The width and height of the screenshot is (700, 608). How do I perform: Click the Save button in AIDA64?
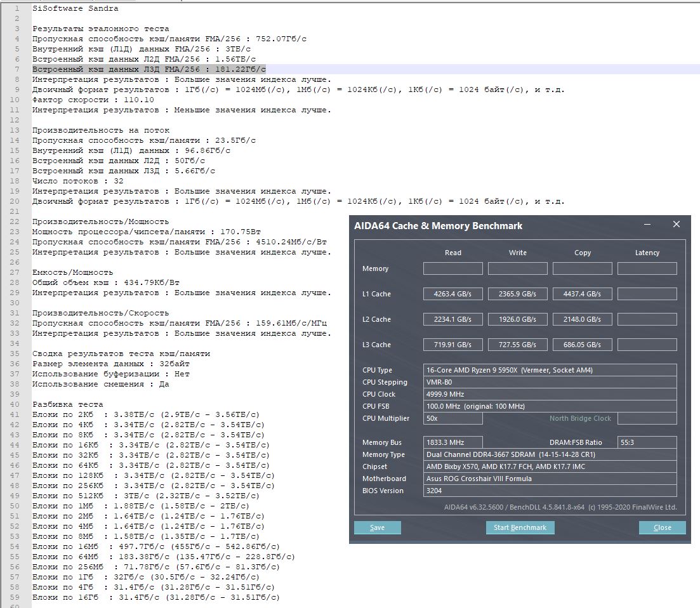(377, 527)
